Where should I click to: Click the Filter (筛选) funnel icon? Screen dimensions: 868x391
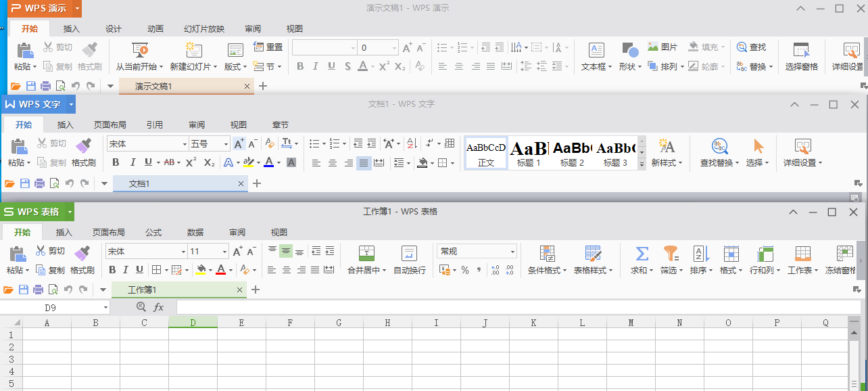pos(670,254)
